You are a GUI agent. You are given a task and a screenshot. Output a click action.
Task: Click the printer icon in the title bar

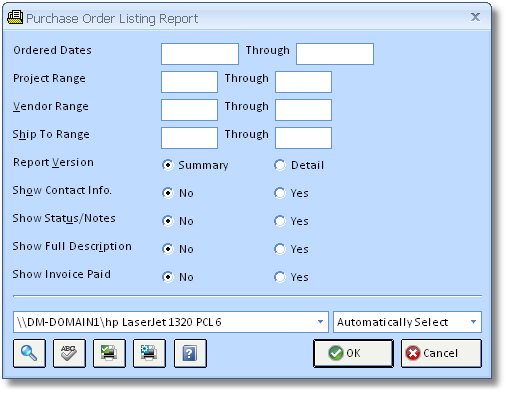point(15,17)
